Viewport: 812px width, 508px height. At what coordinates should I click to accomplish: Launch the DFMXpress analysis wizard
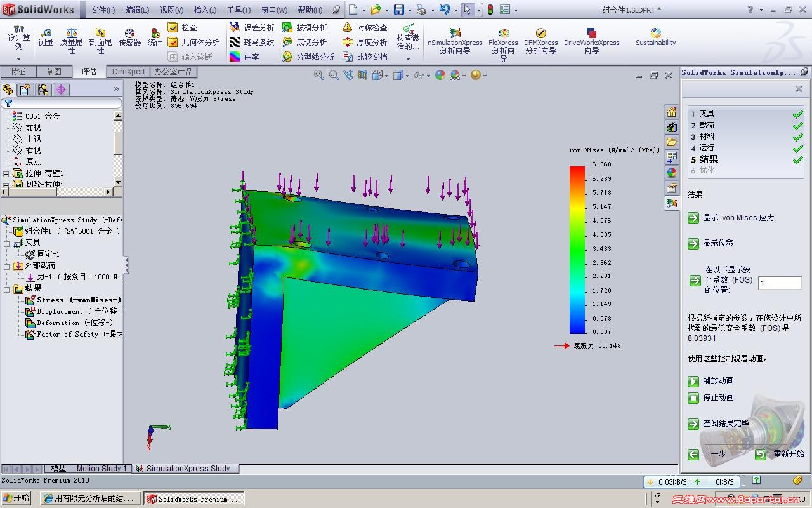(x=541, y=41)
